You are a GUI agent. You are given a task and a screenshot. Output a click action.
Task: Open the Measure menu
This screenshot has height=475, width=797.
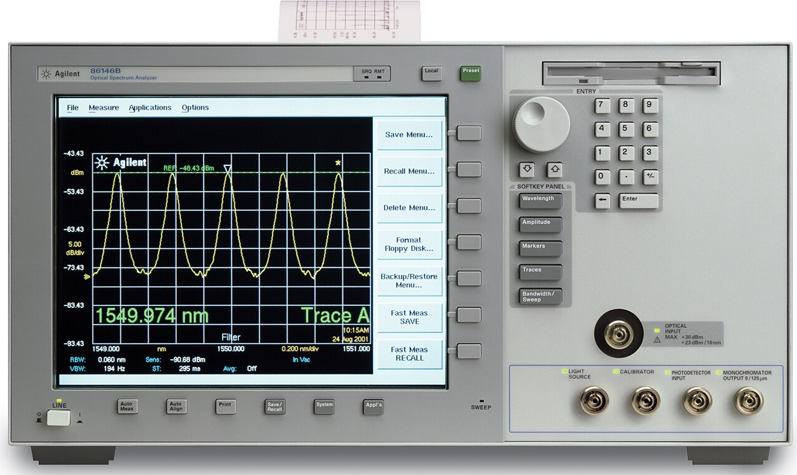point(104,107)
